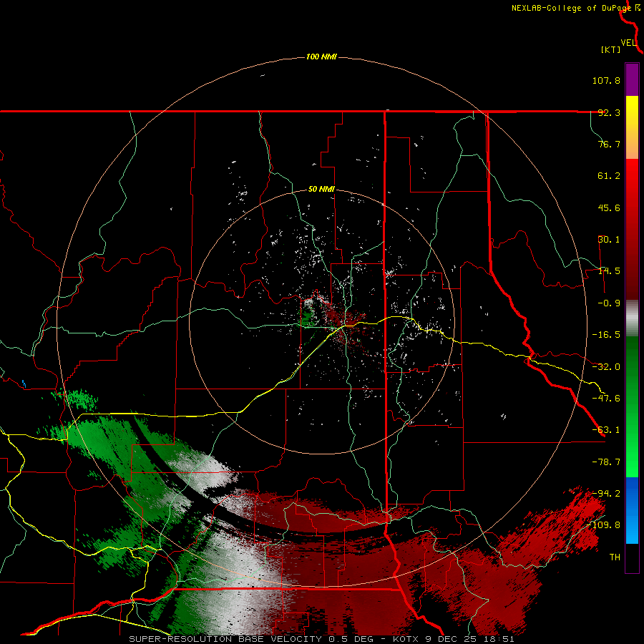Click the KOTX station identifier
The image size is (644, 644).
tap(406, 639)
